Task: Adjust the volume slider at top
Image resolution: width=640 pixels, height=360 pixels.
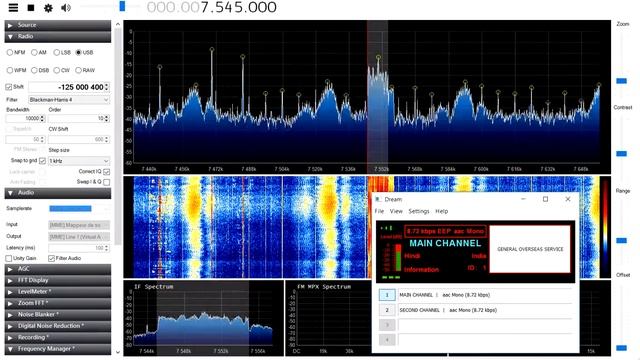Action: [x=122, y=6]
